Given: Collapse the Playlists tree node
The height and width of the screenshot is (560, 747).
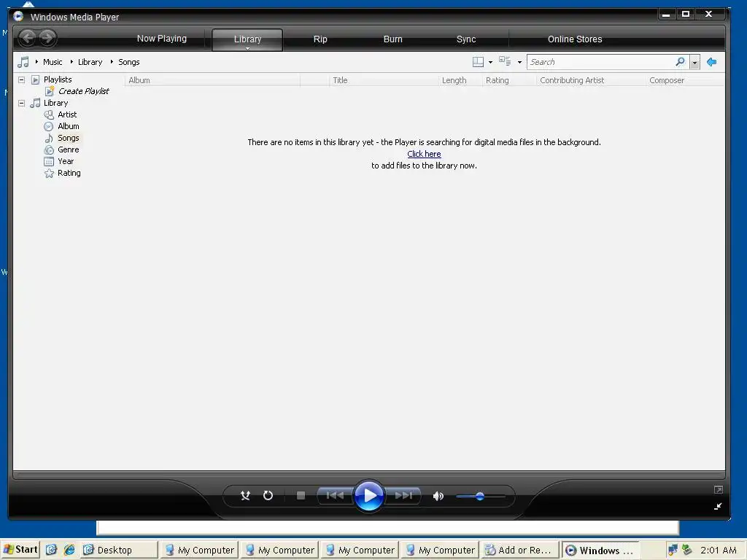Looking at the screenshot, I should click(x=21, y=79).
